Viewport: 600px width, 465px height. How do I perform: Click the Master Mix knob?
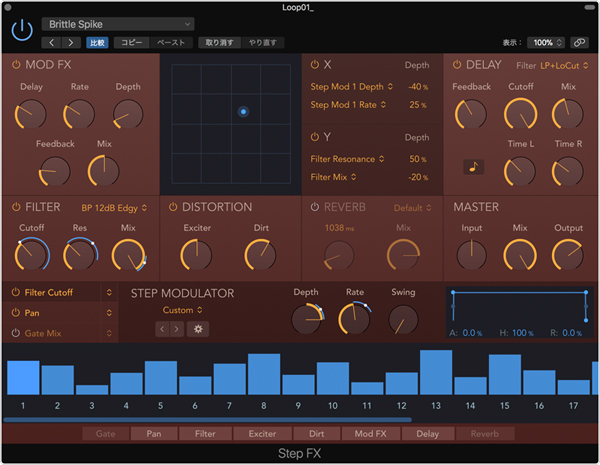tap(520, 255)
